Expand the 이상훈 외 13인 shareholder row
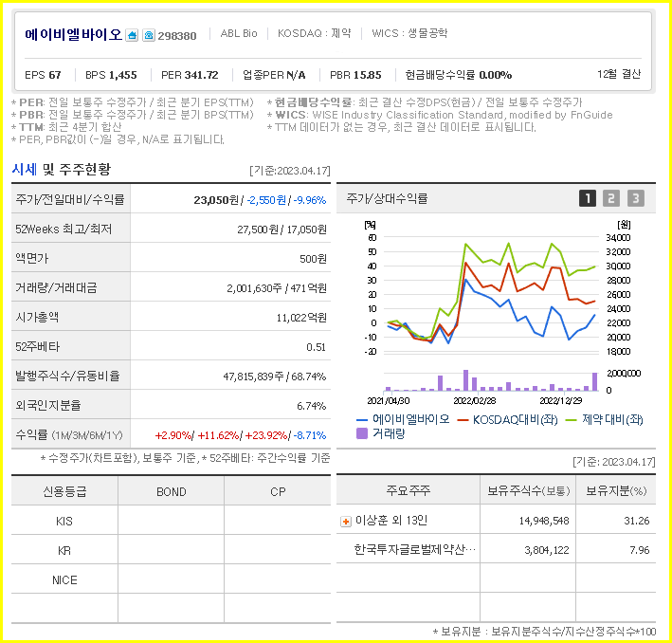Image resolution: width=672 pixels, height=643 pixels. [x=345, y=522]
